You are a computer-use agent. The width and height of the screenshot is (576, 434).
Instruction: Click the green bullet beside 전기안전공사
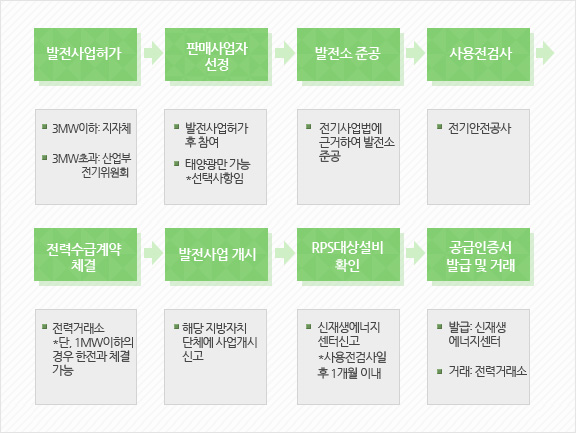439,127
